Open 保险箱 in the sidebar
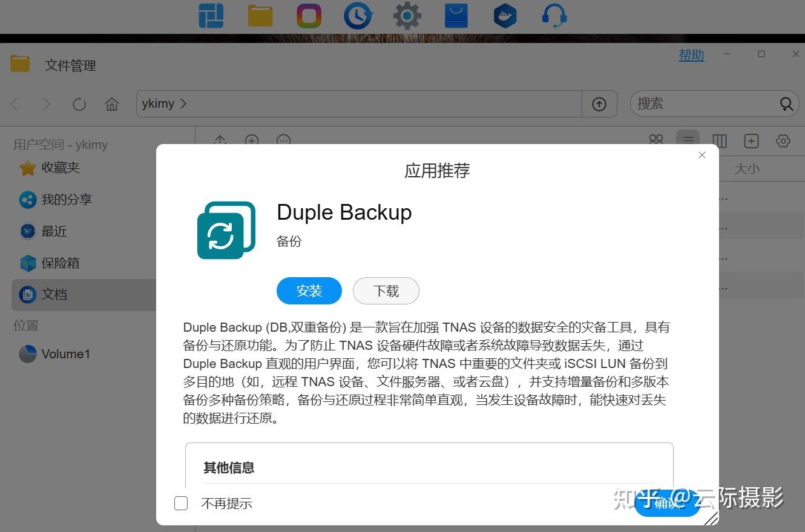805x532 pixels. pos(61,263)
